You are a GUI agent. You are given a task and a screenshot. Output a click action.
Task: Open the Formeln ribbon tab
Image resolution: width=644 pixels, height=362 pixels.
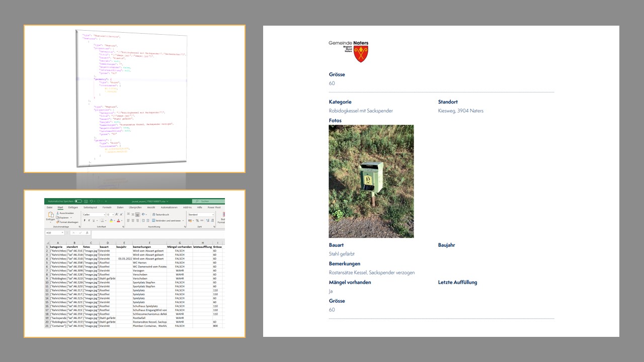tap(107, 207)
